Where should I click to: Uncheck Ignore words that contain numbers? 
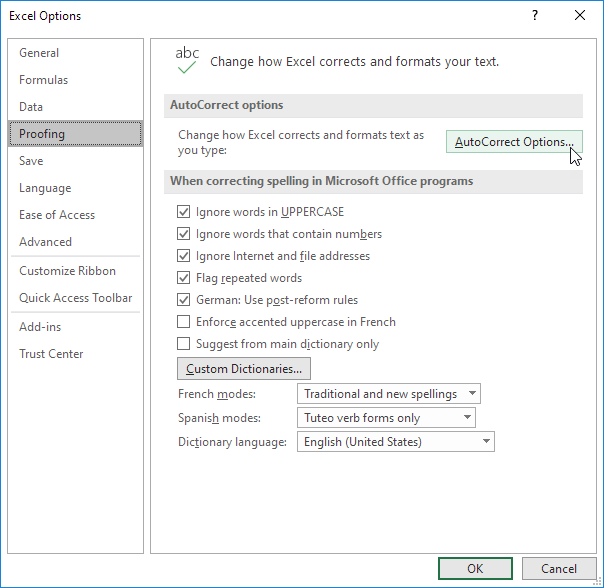pyautogui.click(x=183, y=234)
